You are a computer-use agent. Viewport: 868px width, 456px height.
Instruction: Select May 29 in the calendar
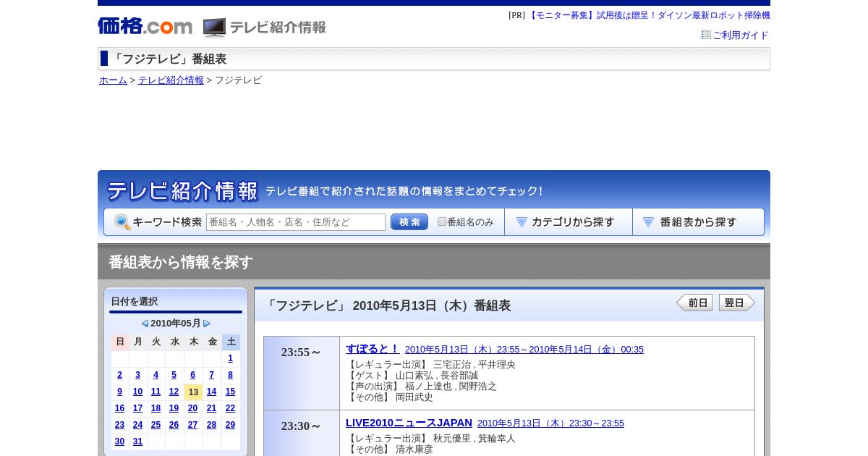(230, 425)
